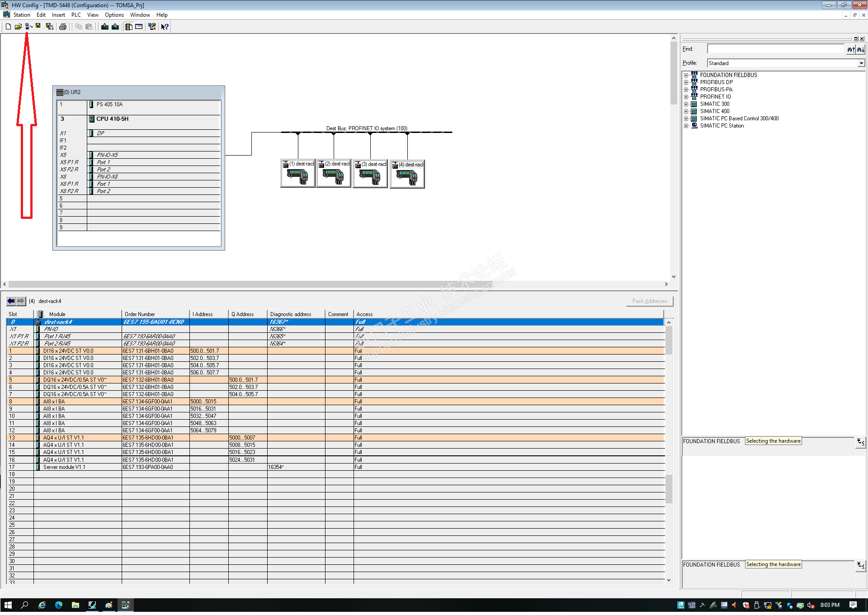This screenshot has height=615, width=868.
Task: Expand the SIMATIC 400 catalog node
Action: click(686, 111)
